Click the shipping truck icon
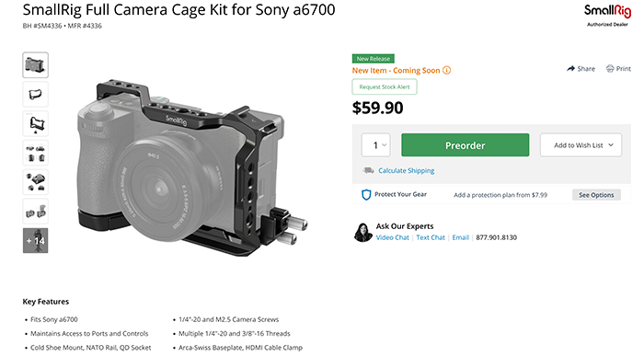 pos(368,170)
